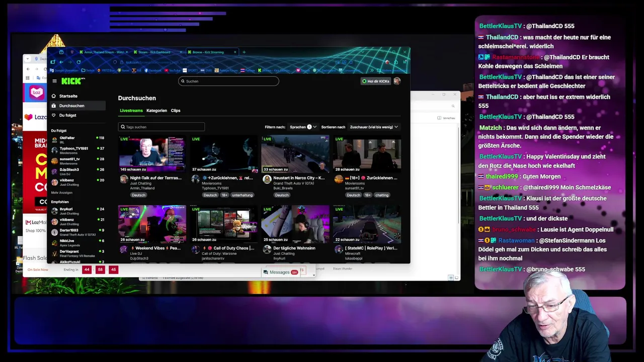Open the Zuschauer (viel bis wenig) sort dropdown
The height and width of the screenshot is (362, 644).
tap(374, 127)
